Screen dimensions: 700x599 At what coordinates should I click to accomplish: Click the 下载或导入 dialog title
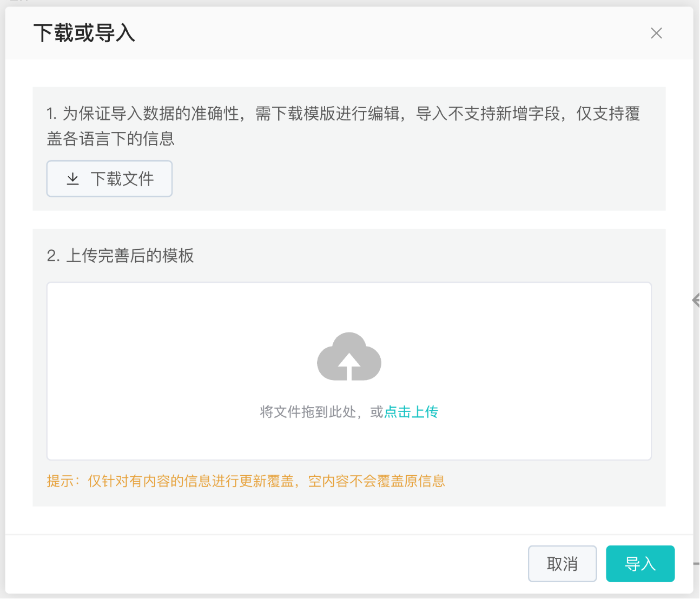[84, 34]
